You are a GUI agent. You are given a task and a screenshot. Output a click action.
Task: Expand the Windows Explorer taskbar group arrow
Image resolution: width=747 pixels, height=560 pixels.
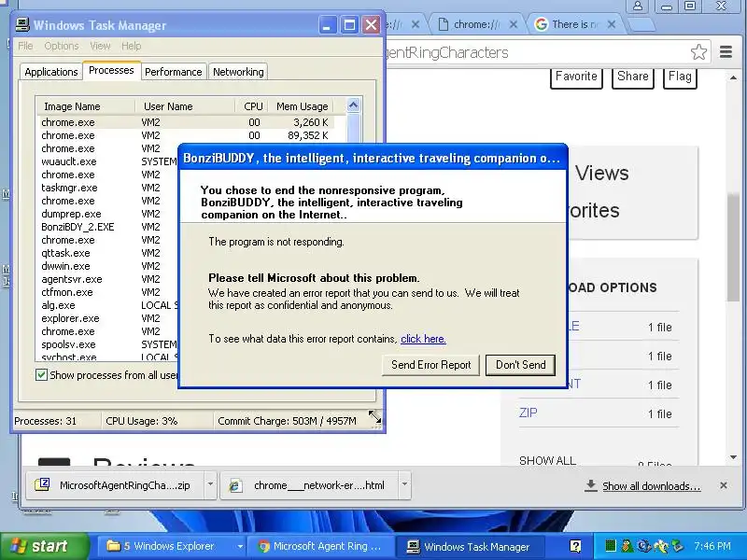click(240, 546)
